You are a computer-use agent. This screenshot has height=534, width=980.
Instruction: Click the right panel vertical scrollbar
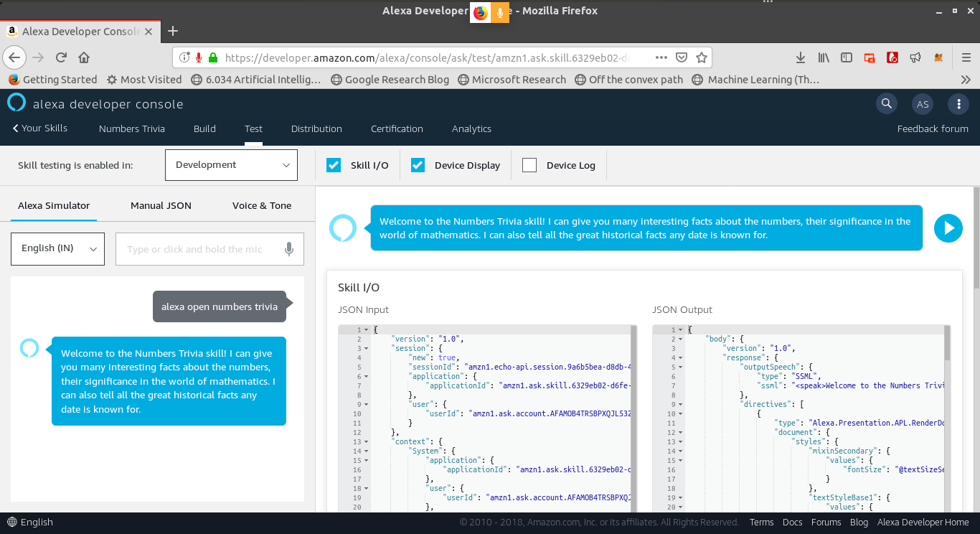coord(976,237)
